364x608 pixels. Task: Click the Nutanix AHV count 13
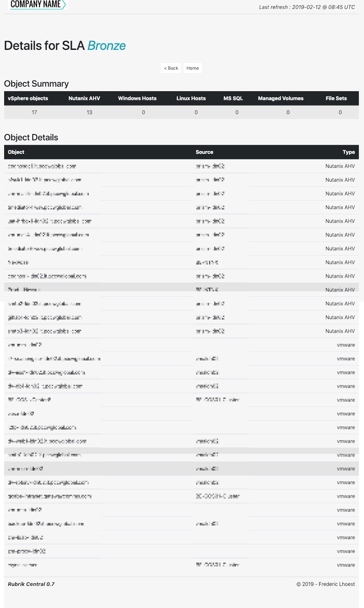point(90,112)
